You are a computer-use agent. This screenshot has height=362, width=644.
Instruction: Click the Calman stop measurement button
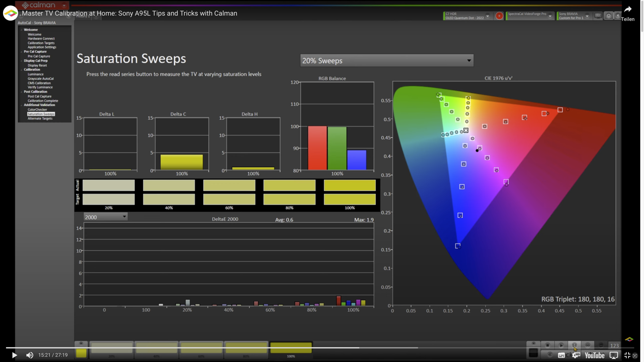[x=547, y=345]
